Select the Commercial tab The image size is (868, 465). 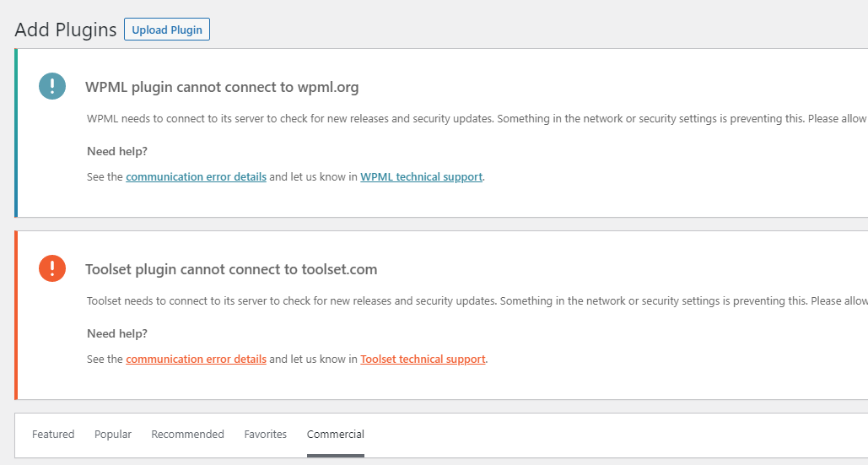(336, 434)
